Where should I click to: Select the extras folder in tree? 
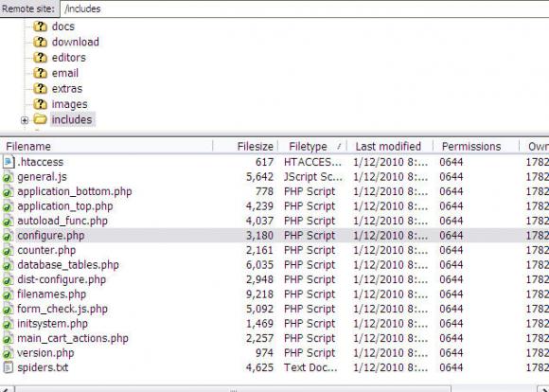[x=67, y=89]
